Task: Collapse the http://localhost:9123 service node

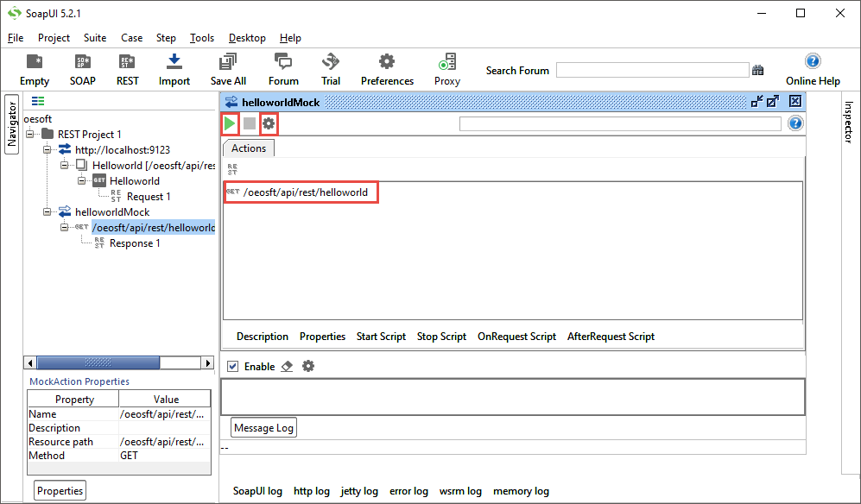Action: coord(47,149)
